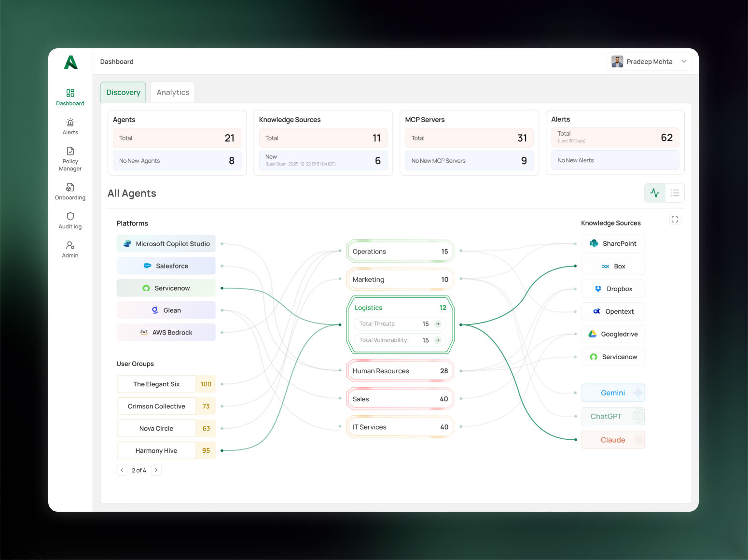748x560 pixels.
Task: Go to next user groups page
Action: pos(156,470)
